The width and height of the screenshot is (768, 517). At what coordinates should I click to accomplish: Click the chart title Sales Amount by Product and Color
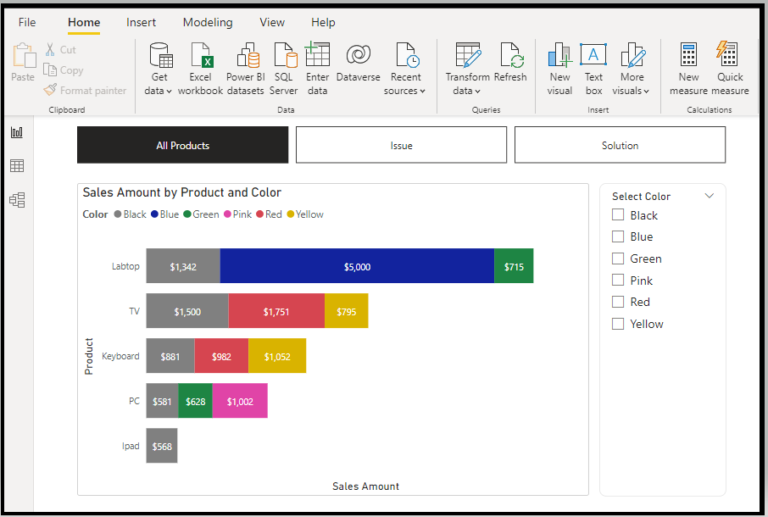click(182, 192)
